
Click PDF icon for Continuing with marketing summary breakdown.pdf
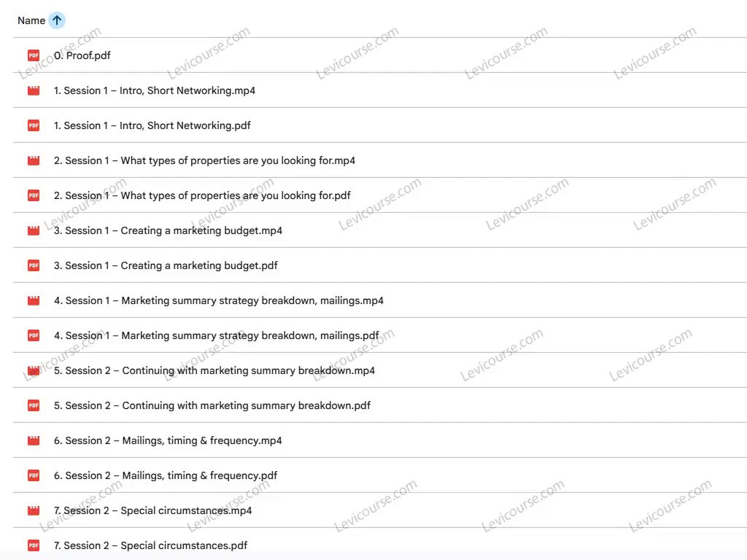click(x=34, y=405)
